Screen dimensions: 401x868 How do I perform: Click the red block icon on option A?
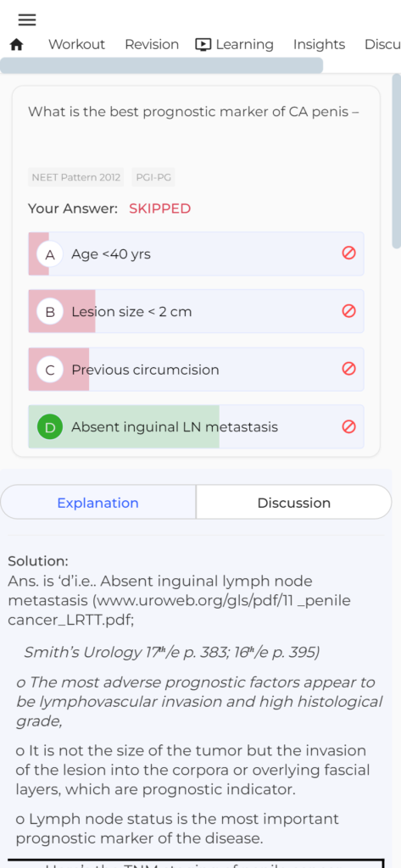tap(348, 253)
